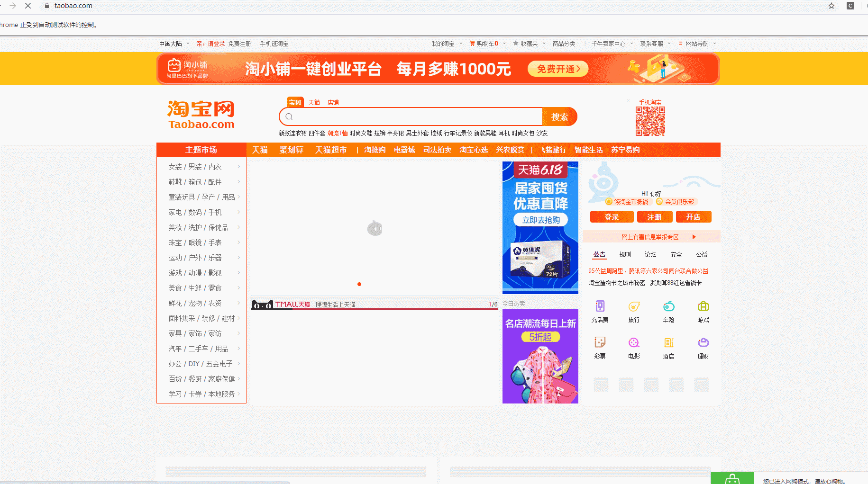Switch to the 论坛 tab
The width and height of the screenshot is (868, 484).
point(650,254)
